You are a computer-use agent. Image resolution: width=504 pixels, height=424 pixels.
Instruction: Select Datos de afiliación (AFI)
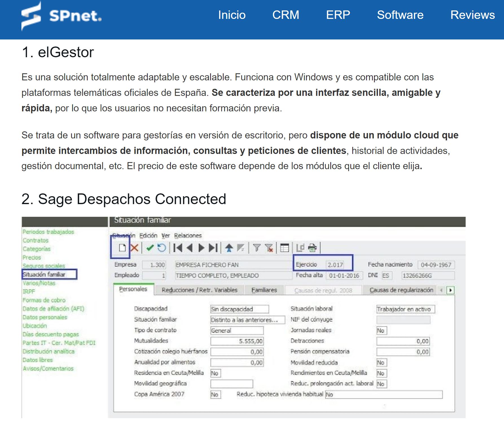(53, 308)
